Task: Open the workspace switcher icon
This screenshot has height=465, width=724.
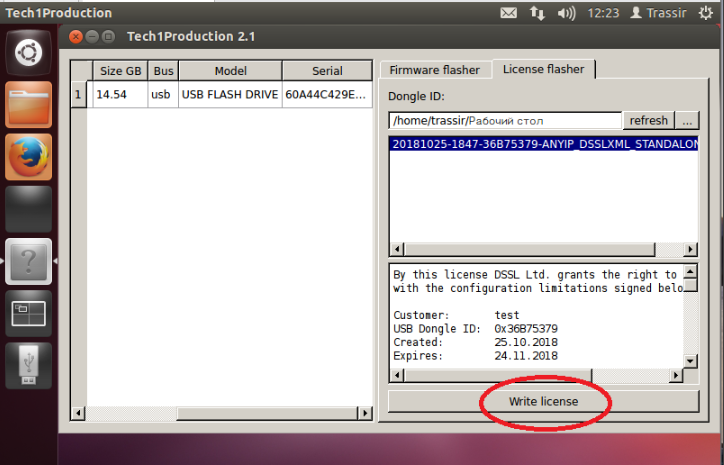Action: pyautogui.click(x=28, y=314)
